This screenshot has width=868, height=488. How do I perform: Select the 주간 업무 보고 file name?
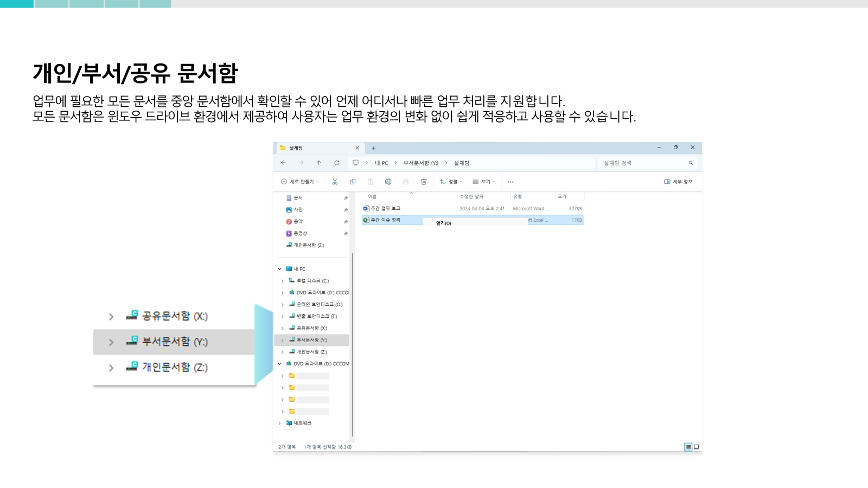tap(385, 208)
